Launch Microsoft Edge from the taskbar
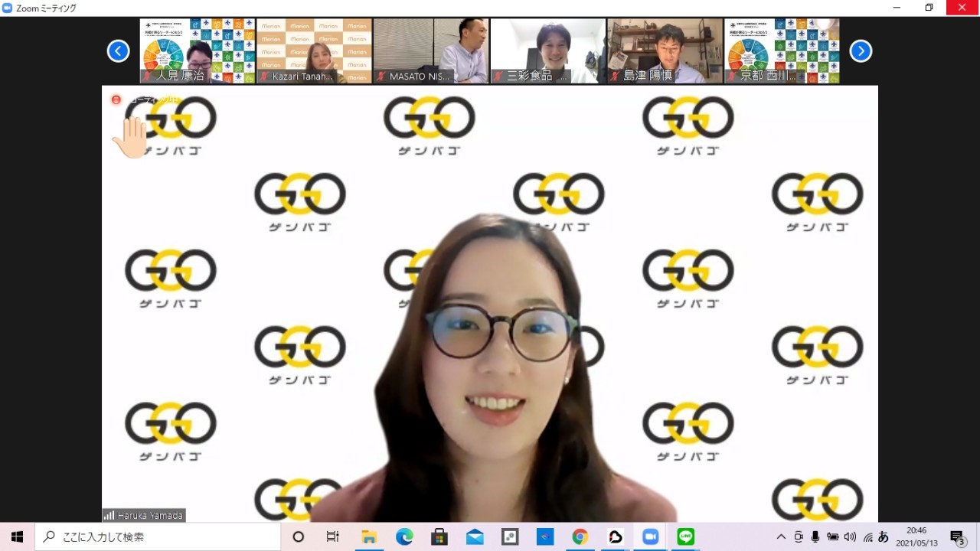The height and width of the screenshot is (551, 980). (404, 537)
